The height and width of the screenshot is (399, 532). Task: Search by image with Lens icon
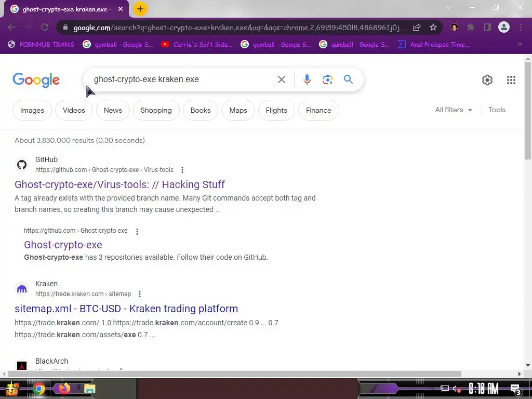click(327, 79)
